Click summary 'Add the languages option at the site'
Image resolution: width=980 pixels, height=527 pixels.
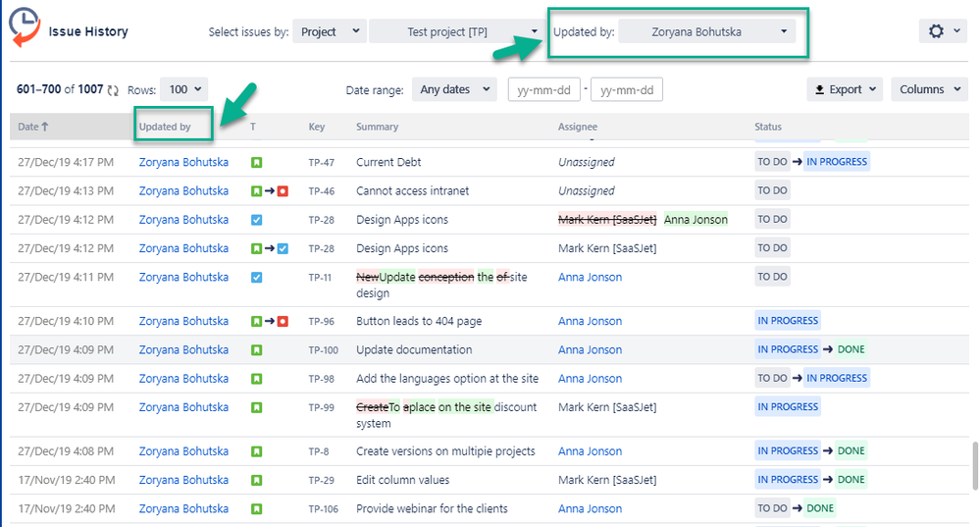[447, 378]
